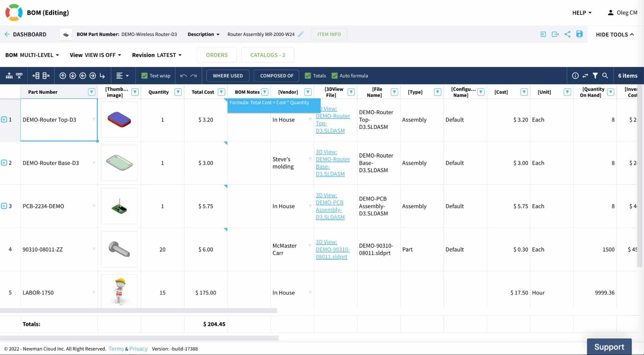This screenshot has width=644, height=355.
Task: Open the Terms link in the footer
Action: [x=116, y=349]
